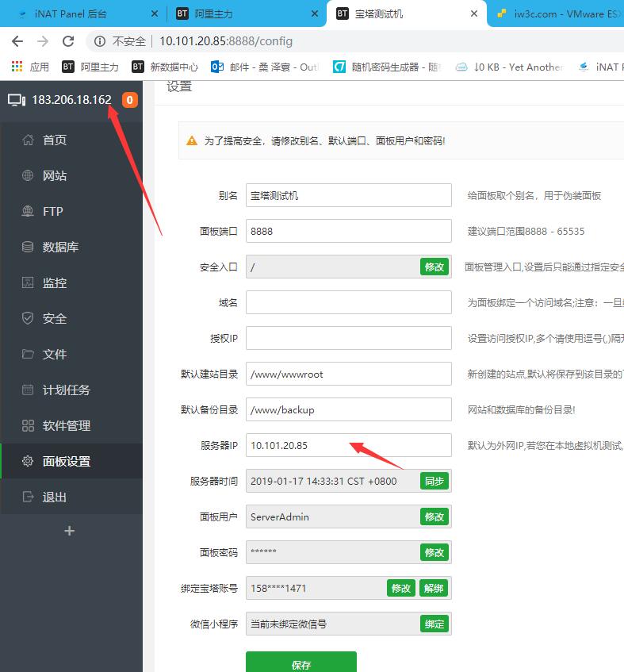Click the browser back arrow
This screenshot has width=624, height=672.
(17, 41)
